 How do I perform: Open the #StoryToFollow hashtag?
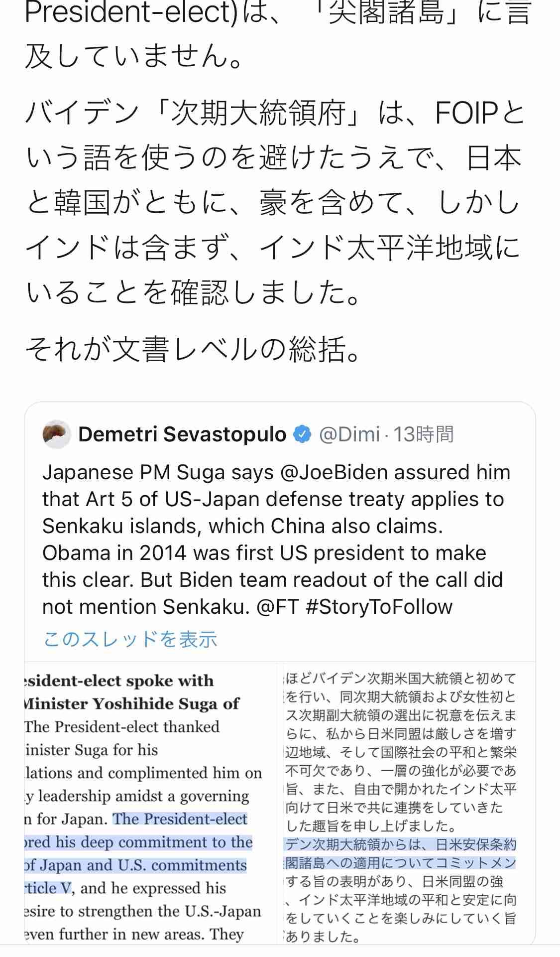[x=379, y=607]
